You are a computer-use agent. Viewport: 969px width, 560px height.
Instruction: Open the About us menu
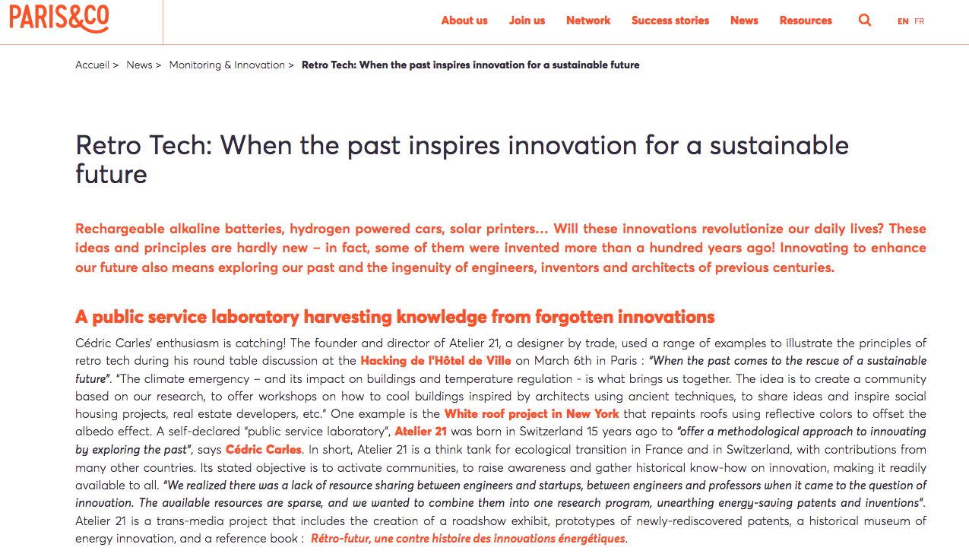tap(464, 21)
